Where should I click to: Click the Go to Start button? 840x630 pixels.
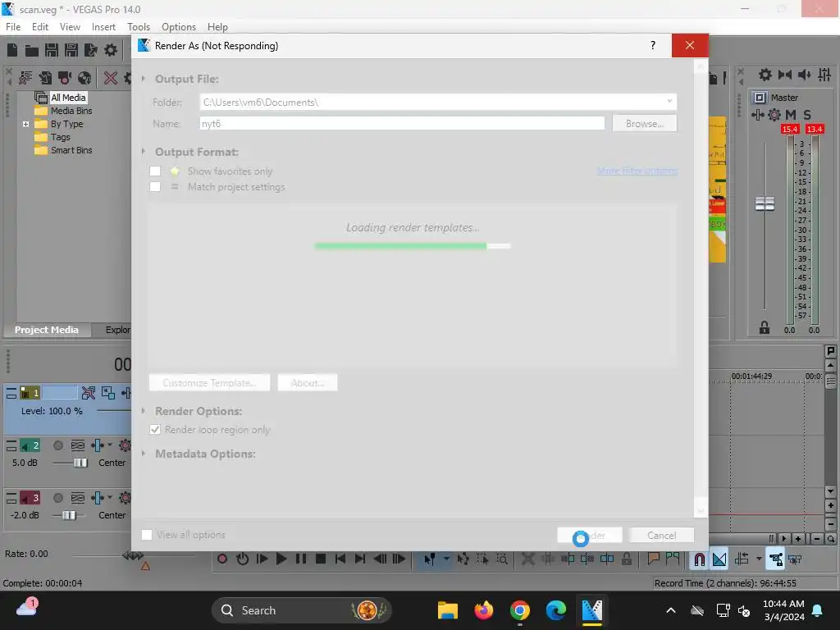pyautogui.click(x=340, y=559)
